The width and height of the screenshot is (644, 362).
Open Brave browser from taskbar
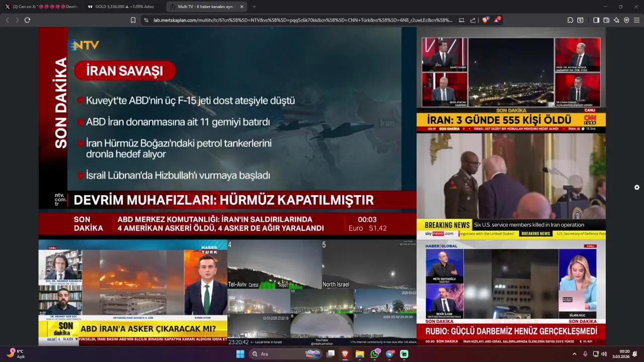pos(345,354)
